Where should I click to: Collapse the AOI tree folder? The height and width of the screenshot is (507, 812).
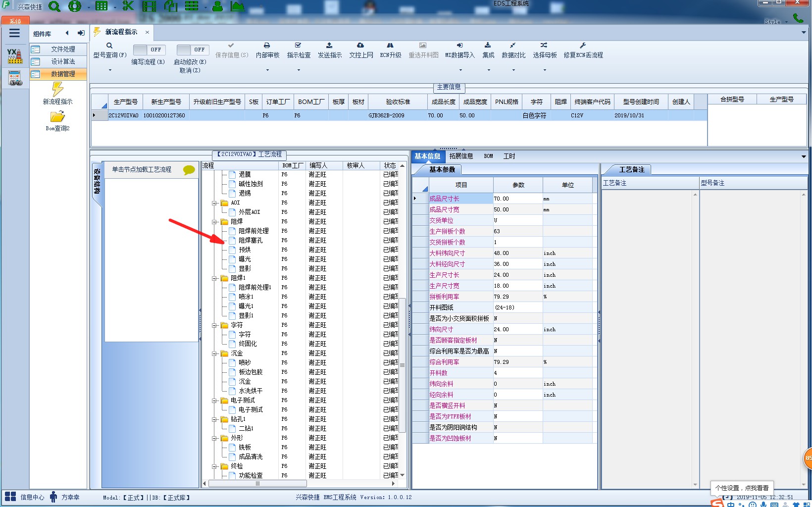[x=215, y=203]
